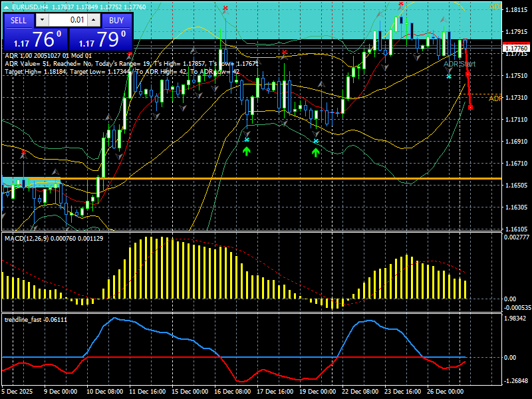This screenshot has height=399, width=532.
Task: Click the upper red square projection point
Action: coord(468,74)
